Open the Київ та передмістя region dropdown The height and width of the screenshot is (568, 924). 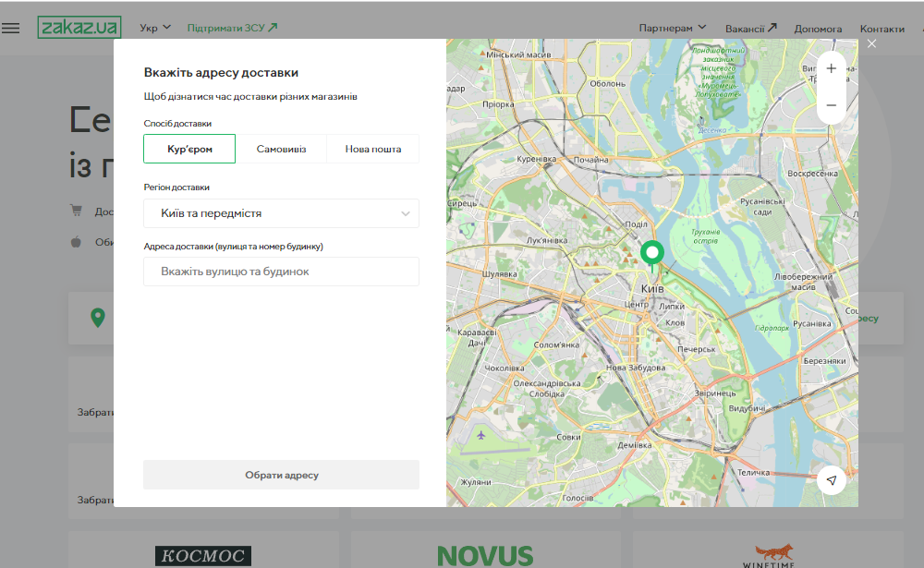point(281,213)
